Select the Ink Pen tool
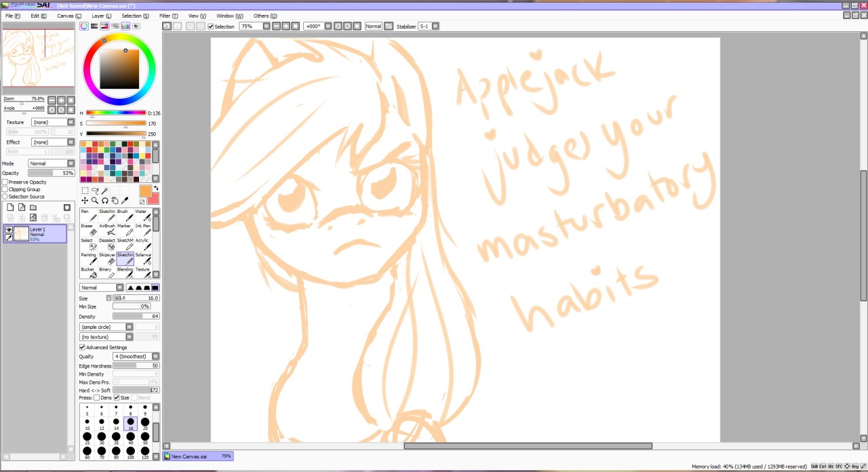Image resolution: width=868 pixels, height=472 pixels. pyautogui.click(x=142, y=229)
